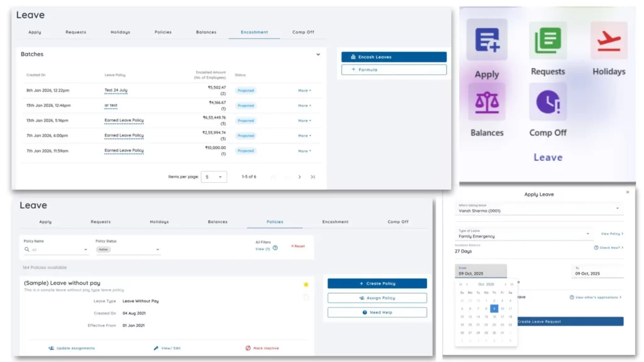Open the Comp Off clock icon
The width and height of the screenshot is (644, 362).
pyautogui.click(x=547, y=102)
